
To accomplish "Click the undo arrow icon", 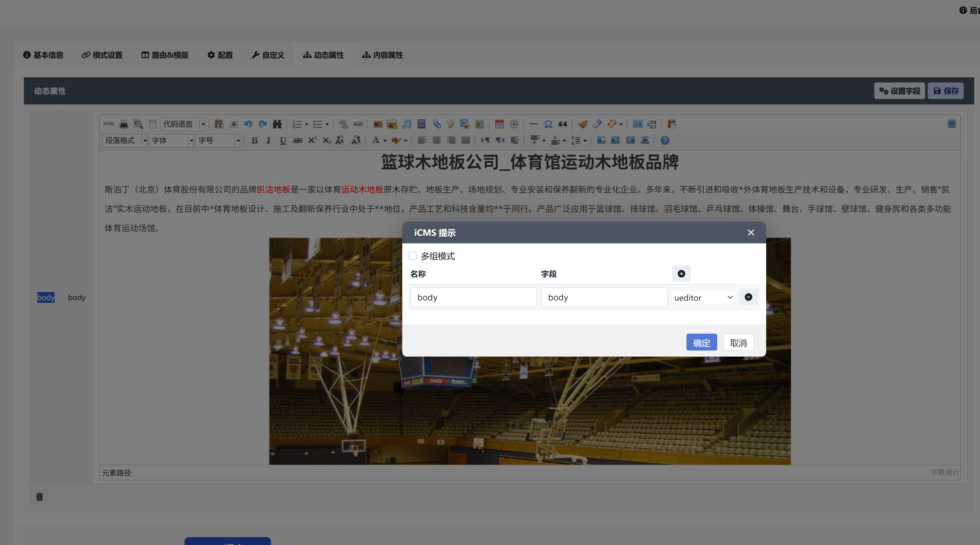I will 248,124.
